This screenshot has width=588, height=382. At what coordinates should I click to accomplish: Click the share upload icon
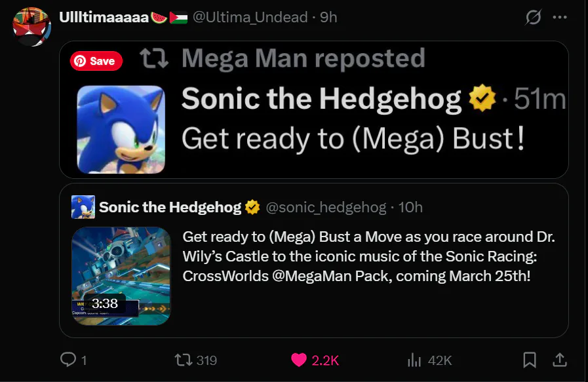point(560,360)
